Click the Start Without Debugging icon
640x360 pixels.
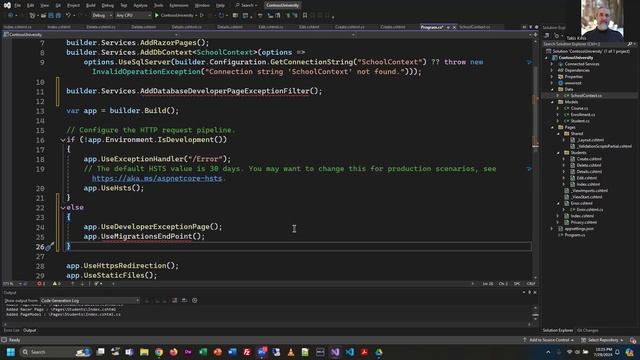click(x=202, y=16)
